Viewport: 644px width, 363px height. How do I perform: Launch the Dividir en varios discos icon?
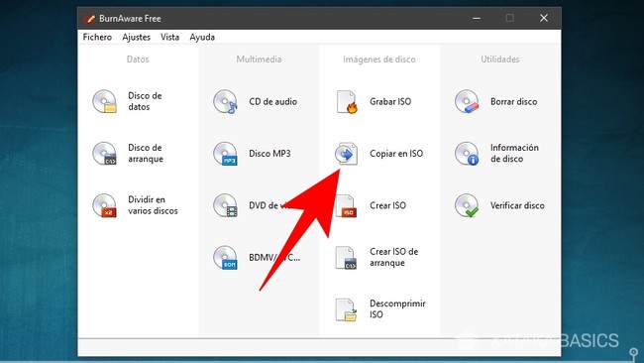coord(104,205)
